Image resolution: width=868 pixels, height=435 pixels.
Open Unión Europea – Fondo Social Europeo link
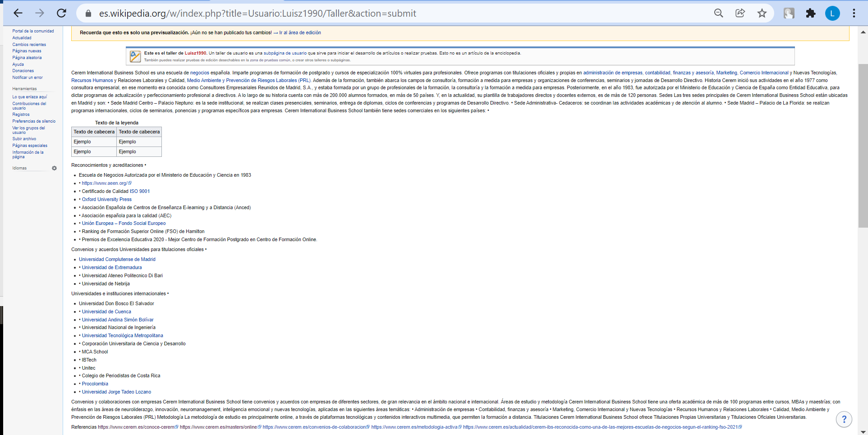[124, 223]
